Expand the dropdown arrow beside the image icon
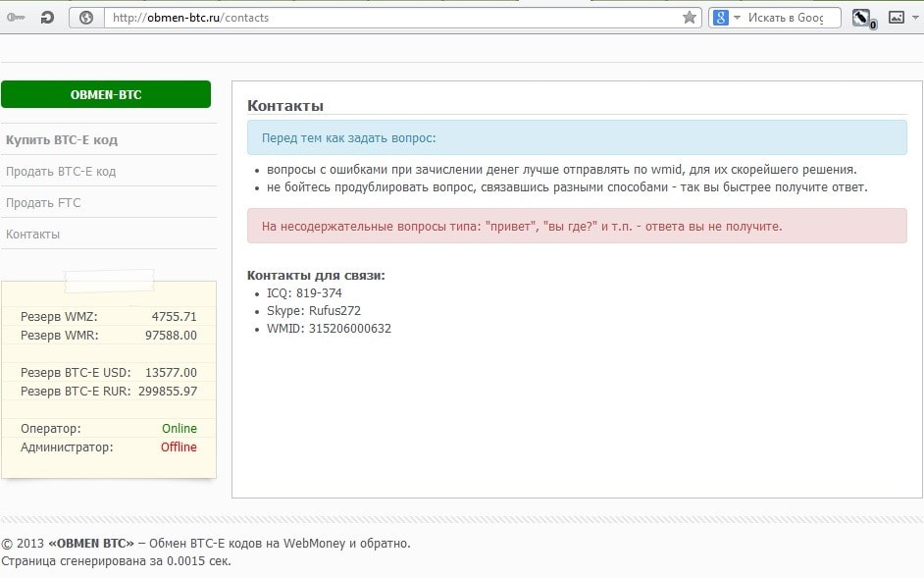 [916, 17]
